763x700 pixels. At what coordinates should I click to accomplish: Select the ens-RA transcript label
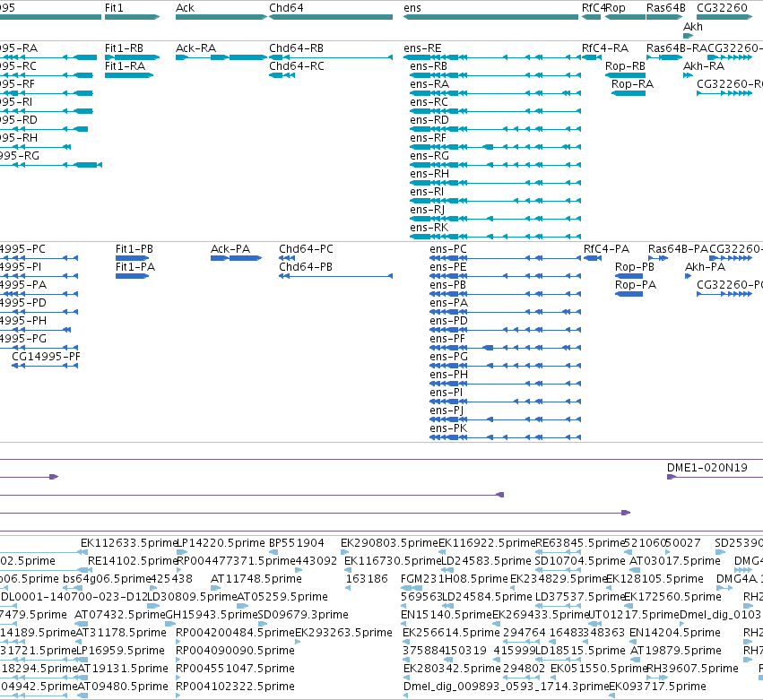point(429,84)
